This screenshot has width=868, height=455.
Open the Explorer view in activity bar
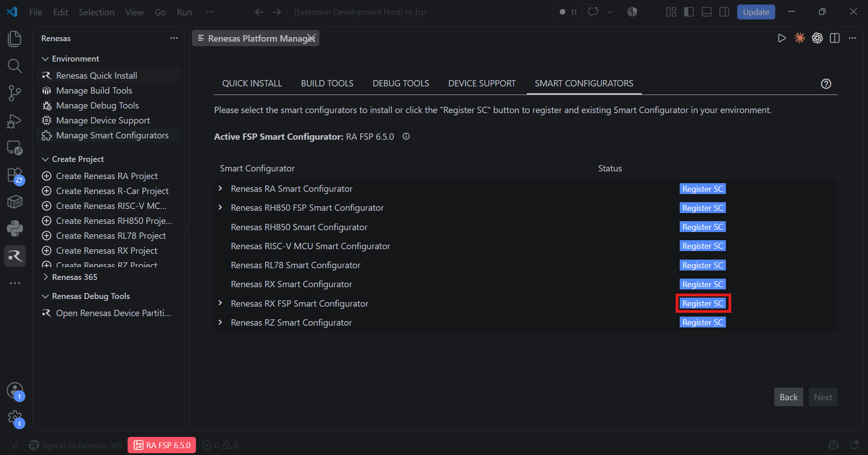coord(15,38)
